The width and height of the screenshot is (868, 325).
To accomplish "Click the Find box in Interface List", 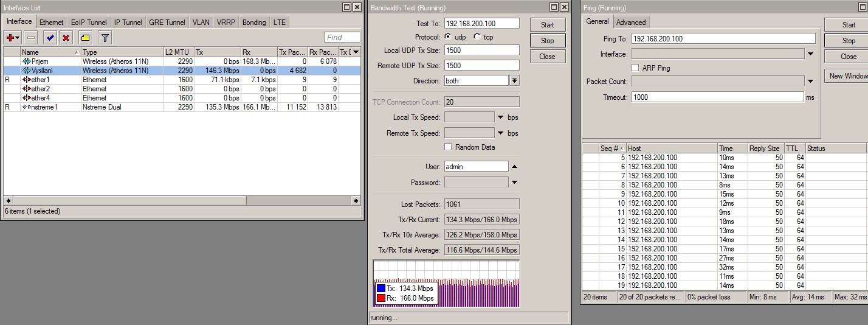I will pyautogui.click(x=342, y=38).
